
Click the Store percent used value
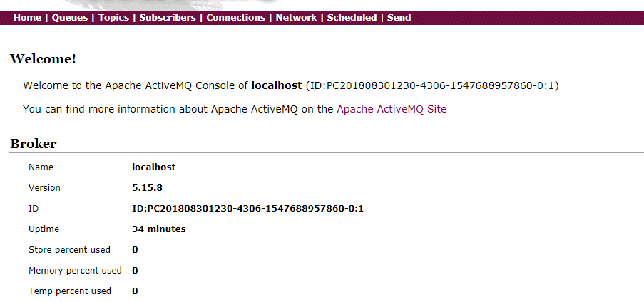(x=135, y=250)
